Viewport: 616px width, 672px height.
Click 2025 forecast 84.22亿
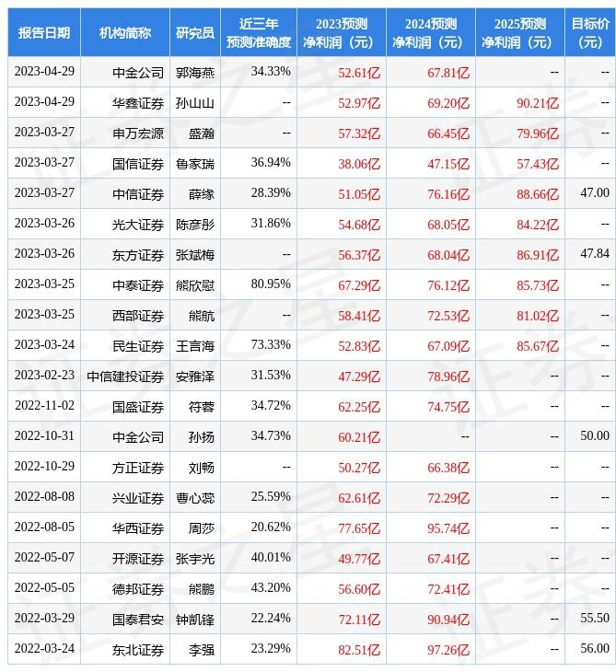tap(538, 225)
